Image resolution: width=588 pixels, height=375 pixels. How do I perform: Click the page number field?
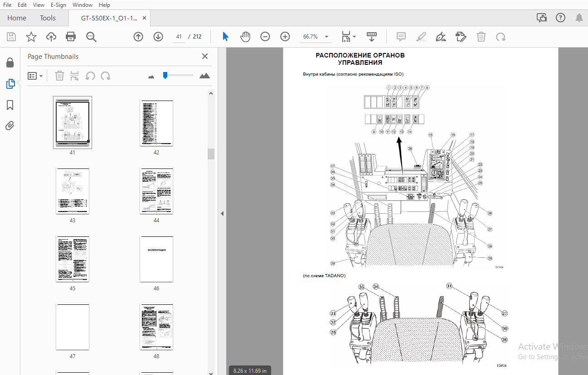tap(179, 37)
